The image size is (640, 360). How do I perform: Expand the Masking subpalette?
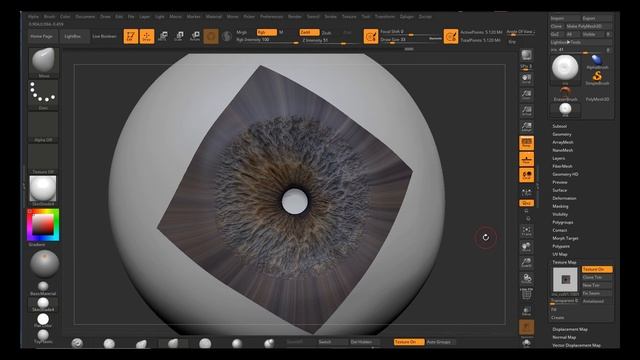[x=560, y=207]
